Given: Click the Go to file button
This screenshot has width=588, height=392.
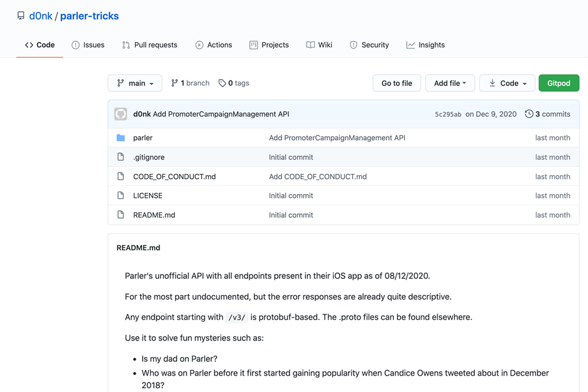Looking at the screenshot, I should (397, 83).
